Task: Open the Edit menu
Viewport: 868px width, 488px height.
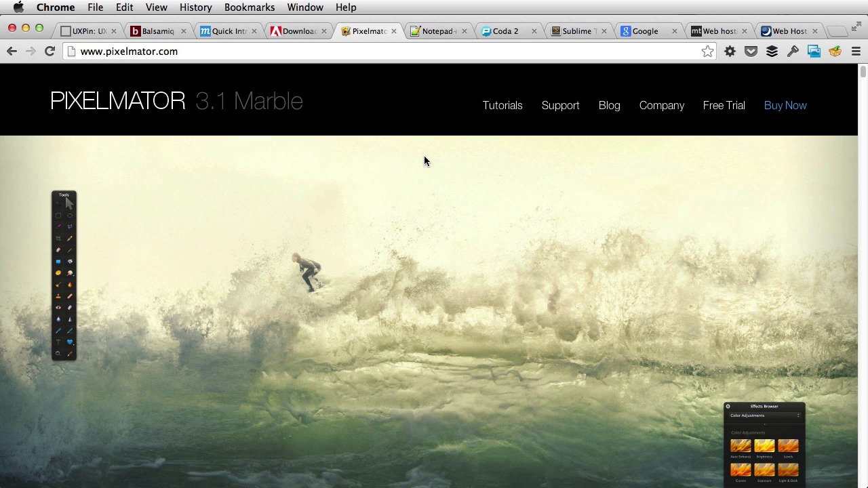Action: [124, 7]
